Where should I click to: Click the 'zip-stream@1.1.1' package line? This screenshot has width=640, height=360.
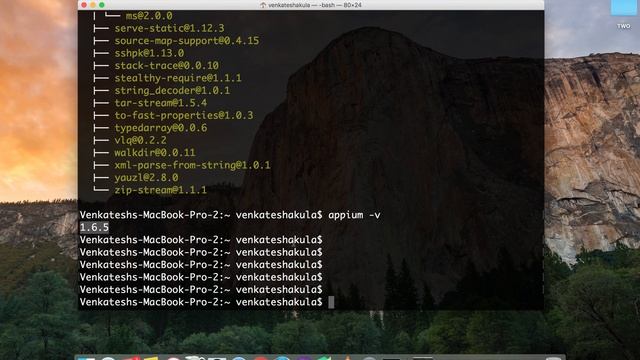(x=160, y=190)
